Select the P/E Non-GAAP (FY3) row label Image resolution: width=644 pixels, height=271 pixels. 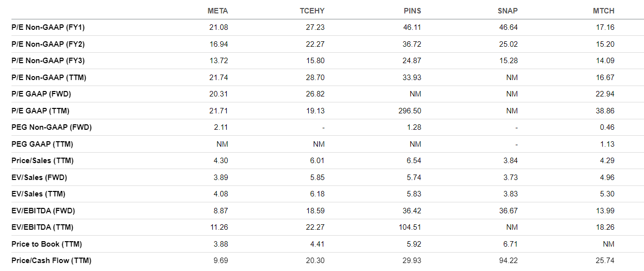click(x=44, y=61)
